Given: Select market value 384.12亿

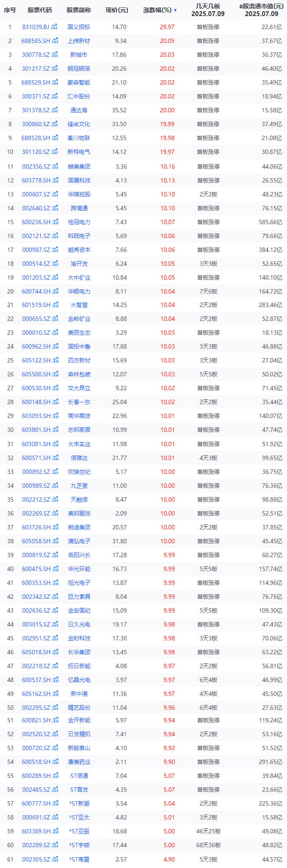Looking at the screenshot, I should pos(271,250).
